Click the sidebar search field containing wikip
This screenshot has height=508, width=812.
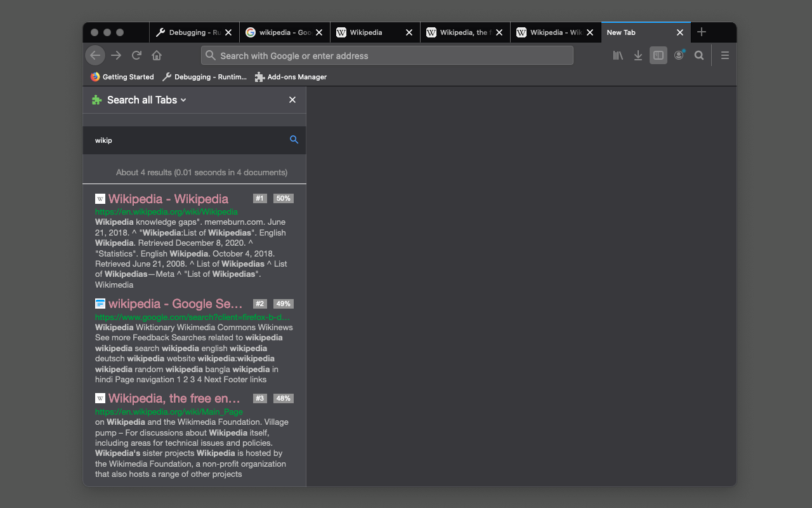pyautogui.click(x=194, y=140)
